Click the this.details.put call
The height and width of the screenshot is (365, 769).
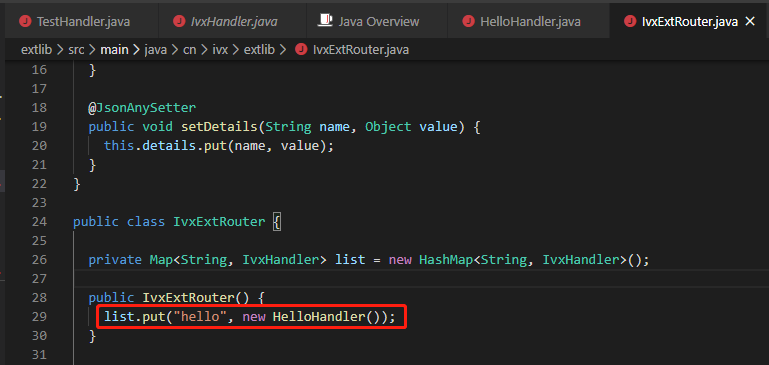[165, 146]
